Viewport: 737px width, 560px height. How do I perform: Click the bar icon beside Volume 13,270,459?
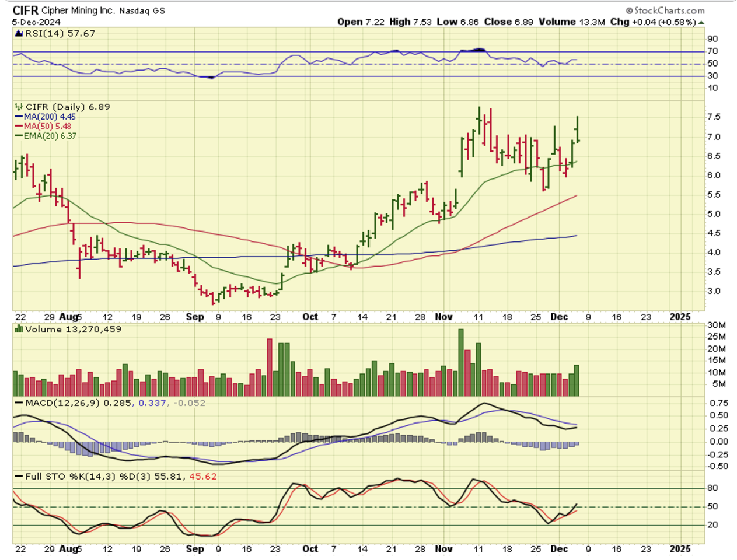19,329
